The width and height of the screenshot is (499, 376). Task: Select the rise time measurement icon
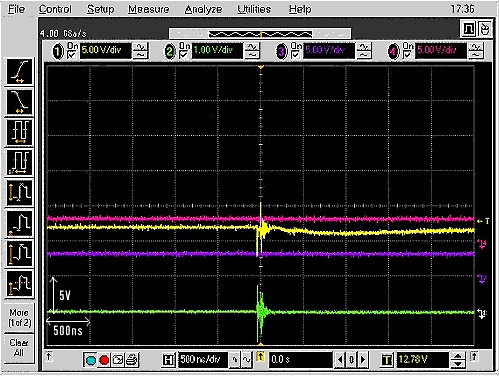click(20, 72)
